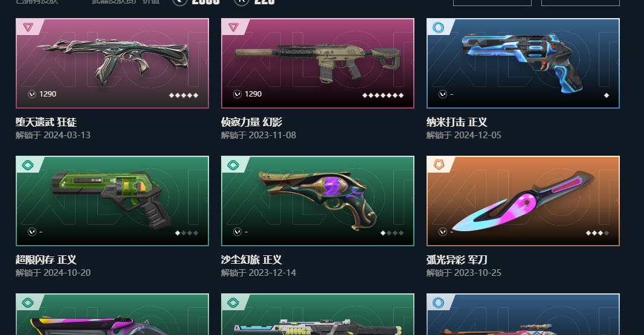The width and height of the screenshot is (644, 335).
Task: Select the green 超限内存 正义 pistol image
Action: (x=111, y=199)
